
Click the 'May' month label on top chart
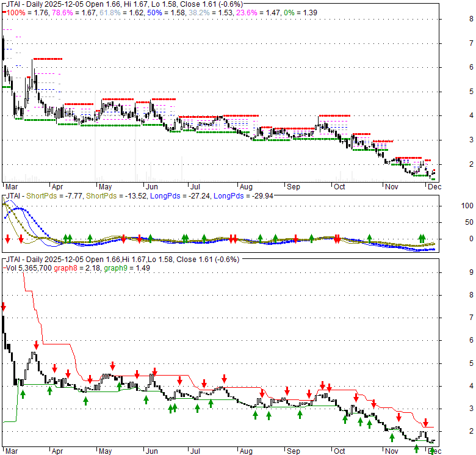click(106, 187)
